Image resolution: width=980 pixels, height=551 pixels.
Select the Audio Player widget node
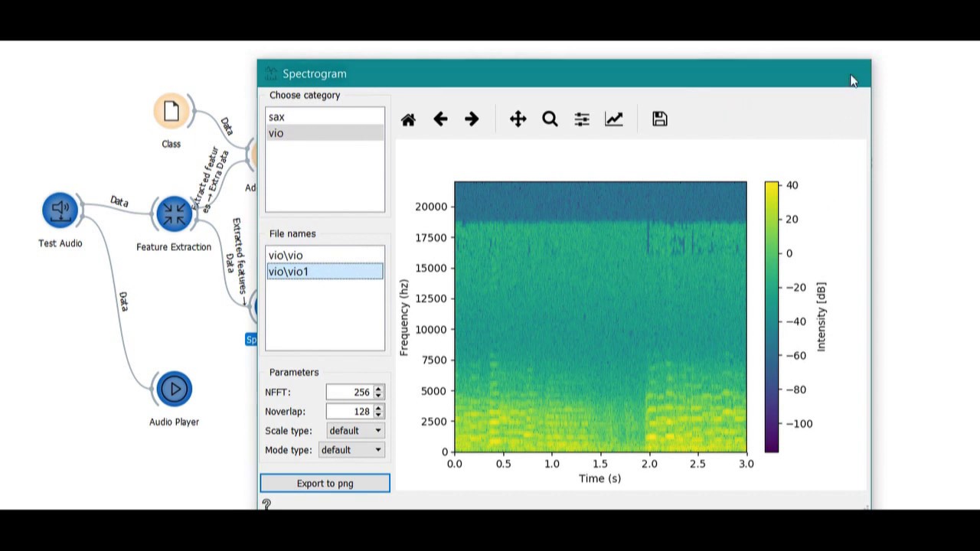coord(174,389)
